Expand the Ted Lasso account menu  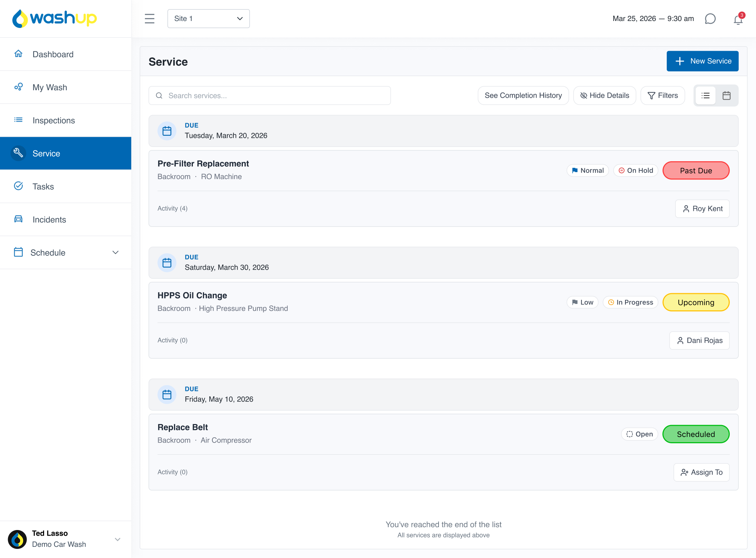pos(118,539)
